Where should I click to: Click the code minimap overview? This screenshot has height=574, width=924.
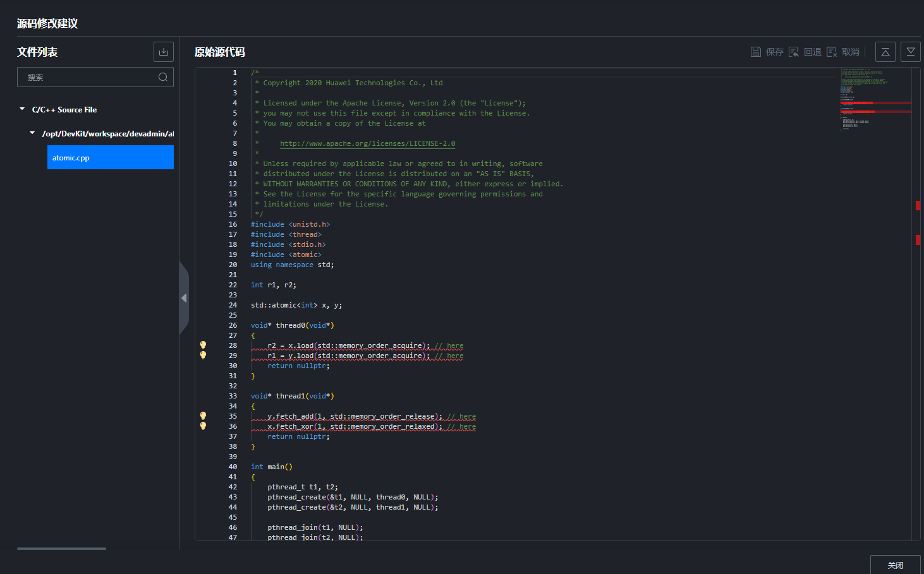click(875, 100)
